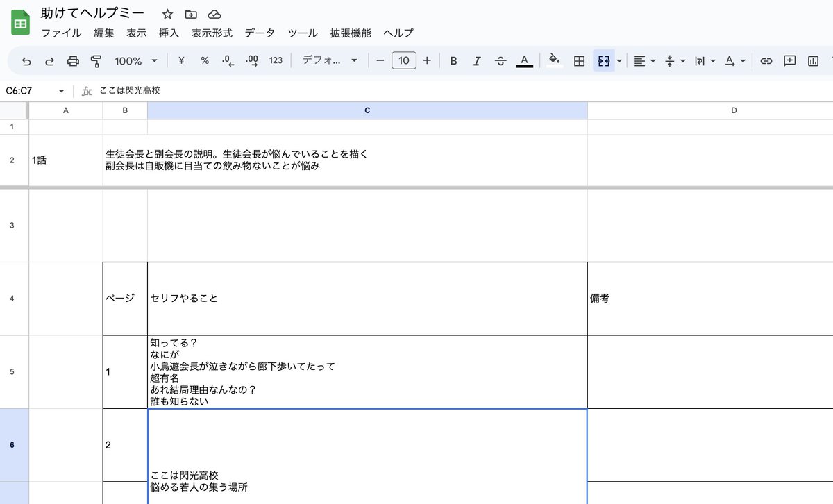
Task: Click into the formula bar
Action: click(458, 91)
